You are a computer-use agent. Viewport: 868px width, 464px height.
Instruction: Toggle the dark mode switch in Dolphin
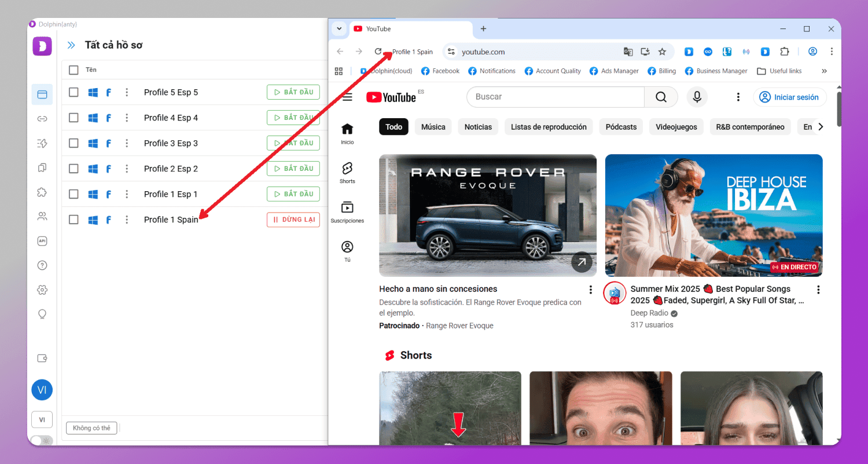point(41,441)
